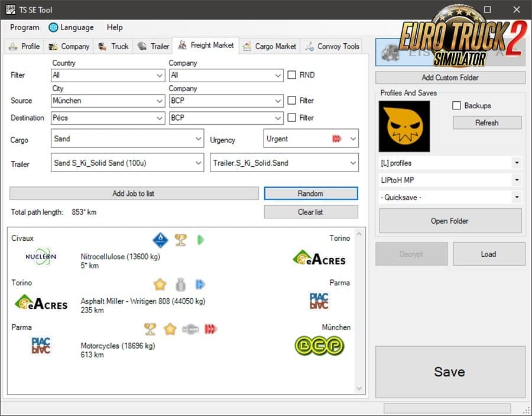Open the Destination City dropdown showing Pécs
This screenshot has width=532, height=416.
[108, 118]
